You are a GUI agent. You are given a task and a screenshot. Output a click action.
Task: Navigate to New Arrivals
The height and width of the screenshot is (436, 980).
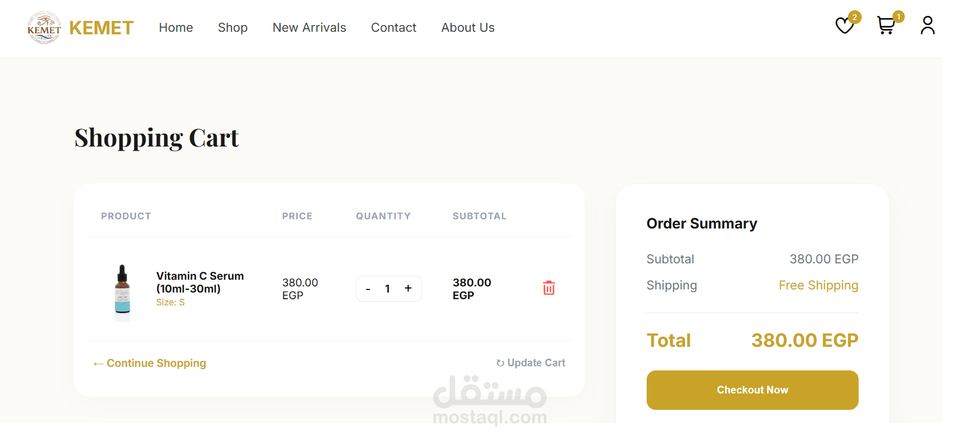(309, 28)
